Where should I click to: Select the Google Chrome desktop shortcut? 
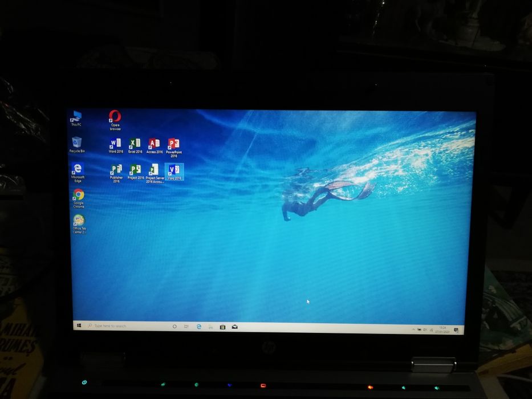[x=79, y=198]
